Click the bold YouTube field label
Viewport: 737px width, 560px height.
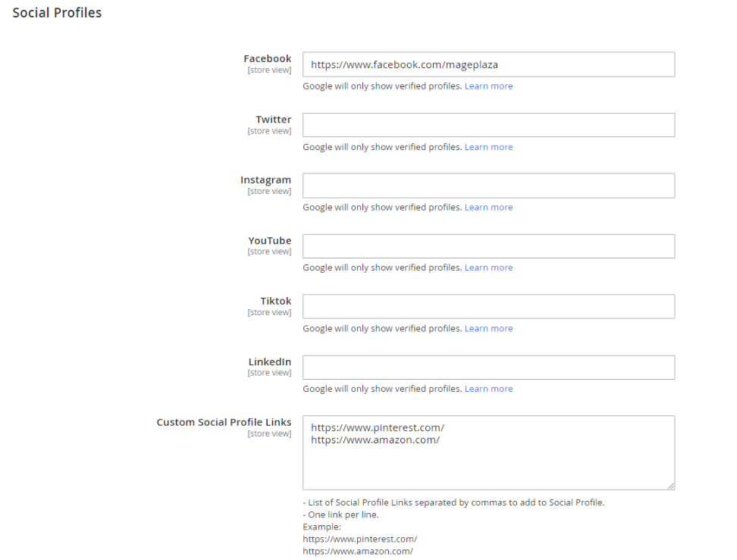(269, 241)
